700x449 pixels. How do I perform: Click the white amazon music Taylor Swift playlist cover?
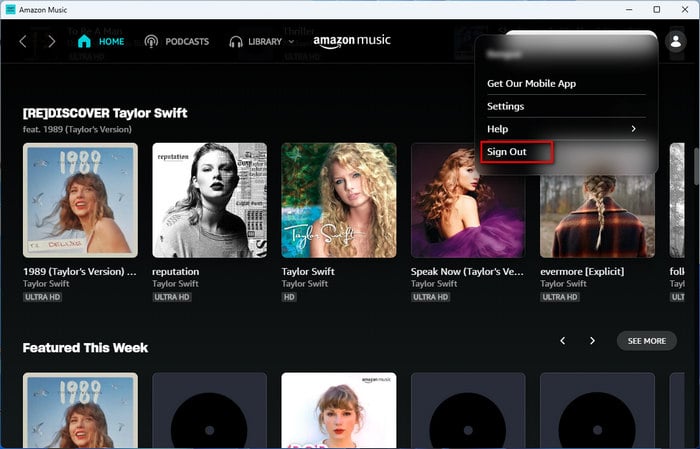(x=339, y=410)
